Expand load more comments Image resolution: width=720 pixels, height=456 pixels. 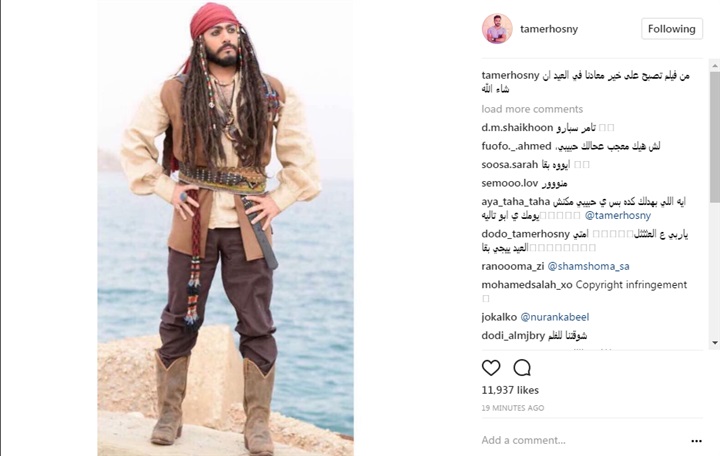[x=532, y=109]
